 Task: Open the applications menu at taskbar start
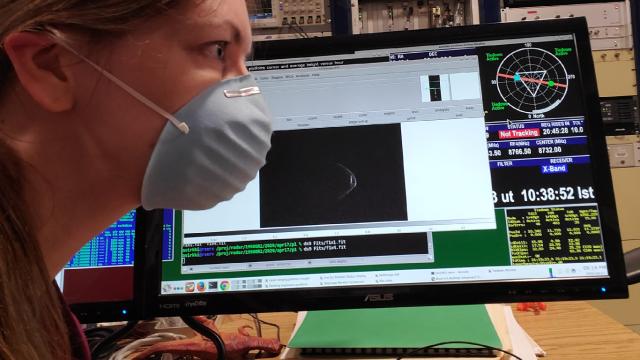(x=167, y=288)
